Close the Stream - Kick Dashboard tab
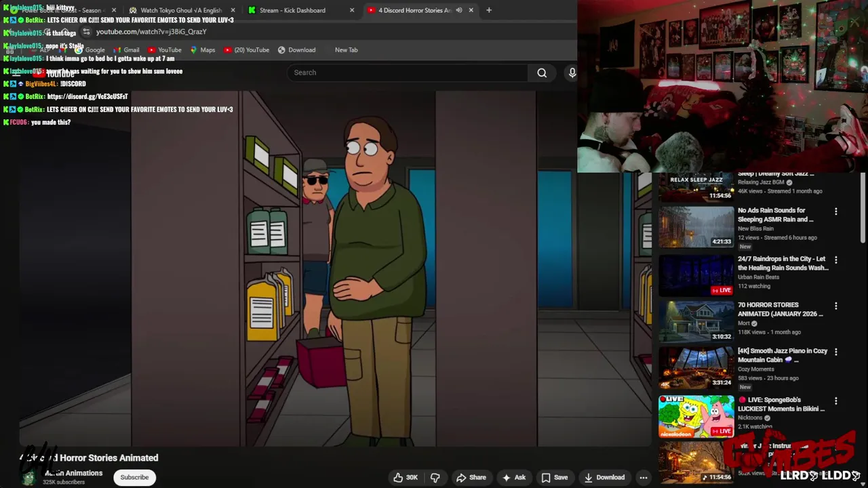Image resolution: width=868 pixels, height=488 pixels. click(352, 10)
